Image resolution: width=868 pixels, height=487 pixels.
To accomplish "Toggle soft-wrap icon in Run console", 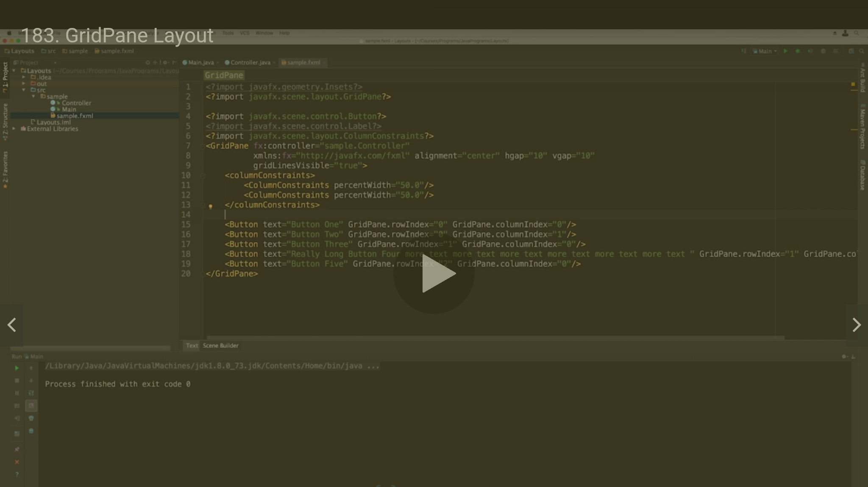I will click(x=31, y=393).
